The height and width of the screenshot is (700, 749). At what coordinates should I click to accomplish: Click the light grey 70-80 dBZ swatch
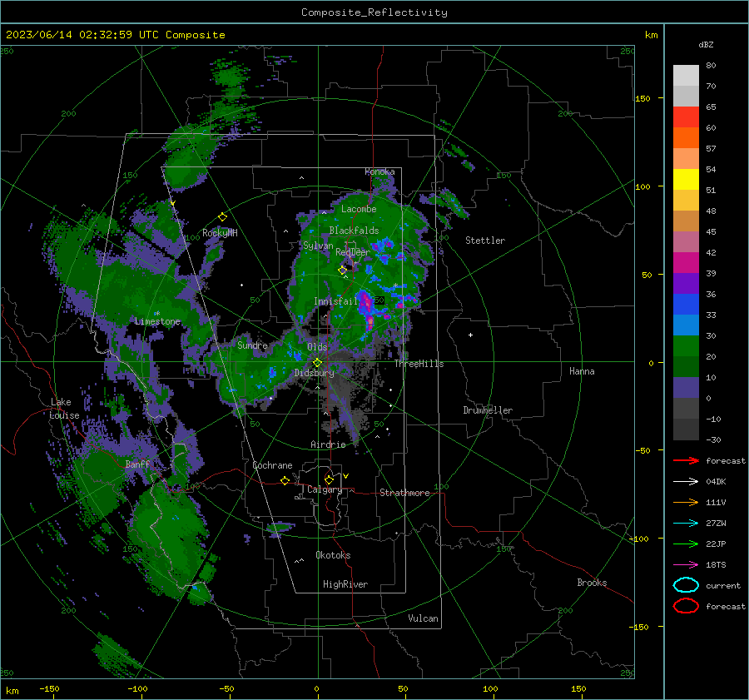[x=686, y=76]
